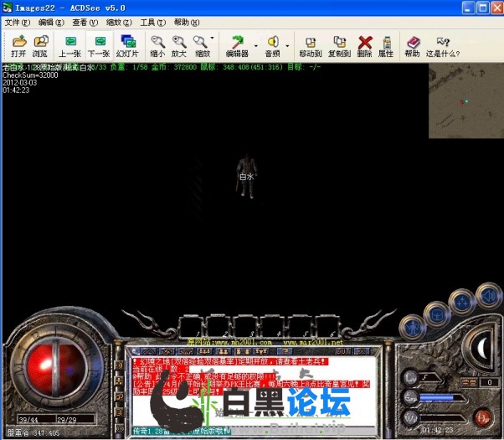Click the OUT button in chat bar
The image size is (504, 440).
pyautogui.click(x=342, y=351)
